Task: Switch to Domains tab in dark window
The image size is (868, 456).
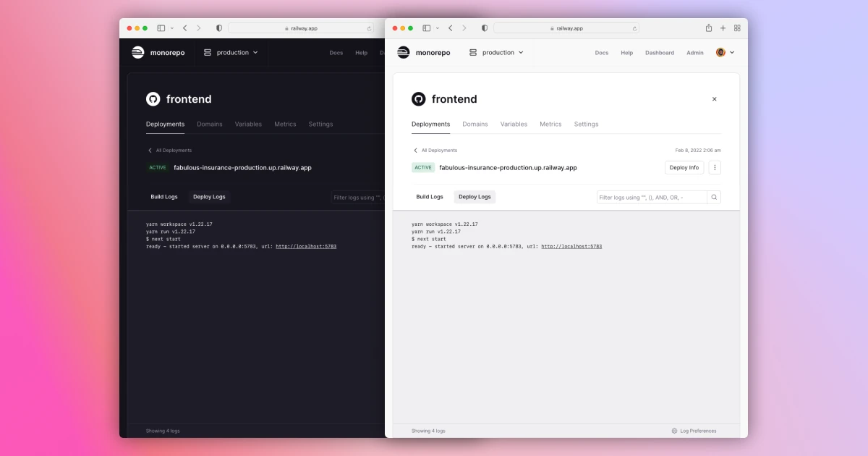Action: pos(210,124)
